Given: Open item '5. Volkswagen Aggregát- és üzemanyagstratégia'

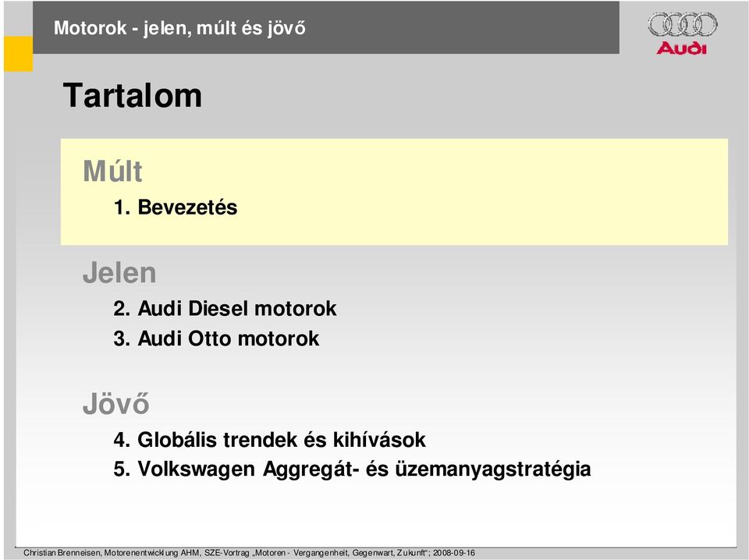Looking at the screenshot, I should click(x=352, y=469).
